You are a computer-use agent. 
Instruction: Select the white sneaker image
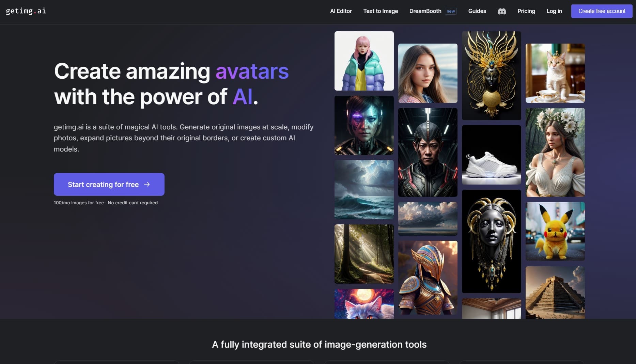pos(491,155)
